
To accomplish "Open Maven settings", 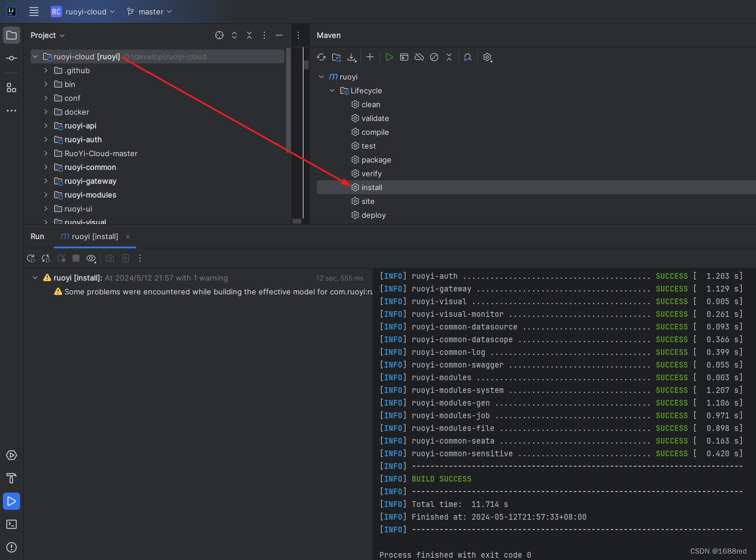I will [x=487, y=57].
